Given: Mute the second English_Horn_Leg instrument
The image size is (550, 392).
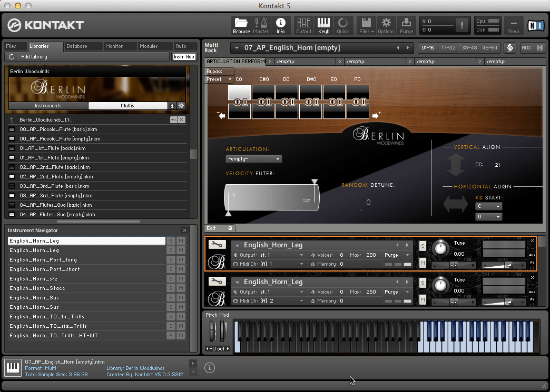Looking at the screenshot, I should click(x=424, y=300).
